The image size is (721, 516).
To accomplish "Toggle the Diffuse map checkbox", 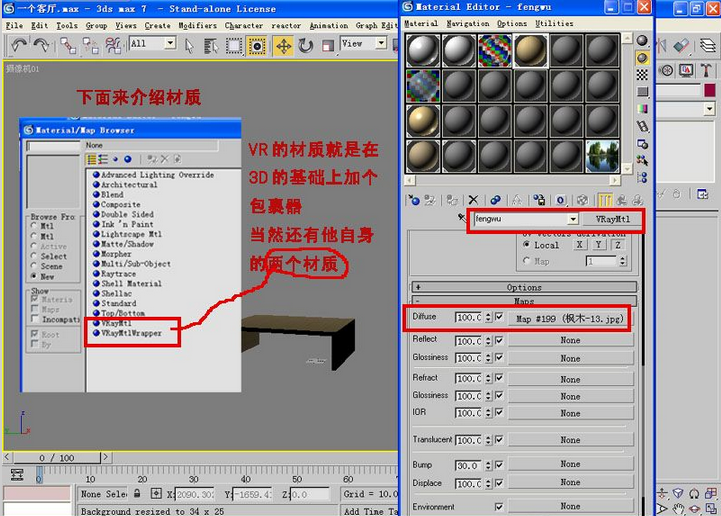I will pyautogui.click(x=499, y=317).
